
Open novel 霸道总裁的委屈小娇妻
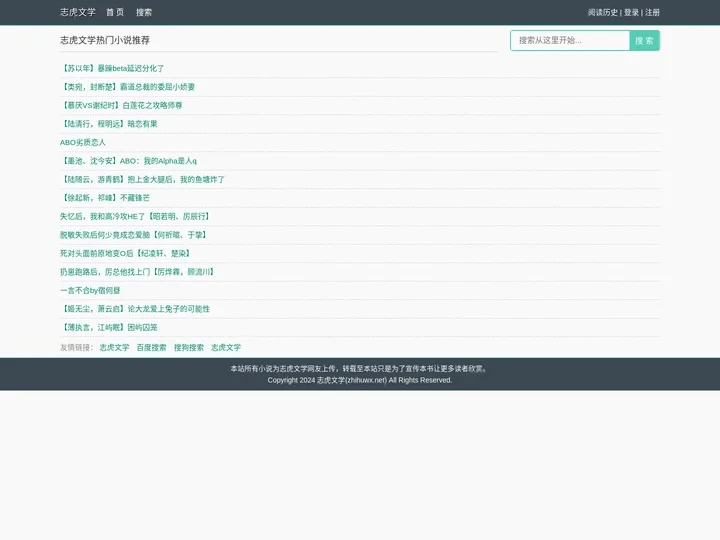click(128, 87)
